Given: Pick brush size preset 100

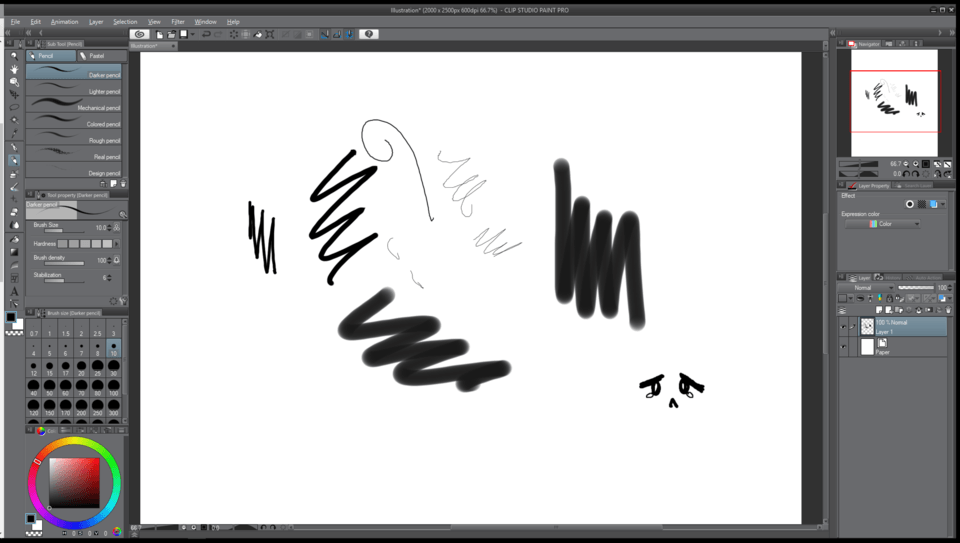Looking at the screenshot, I should click(113, 388).
